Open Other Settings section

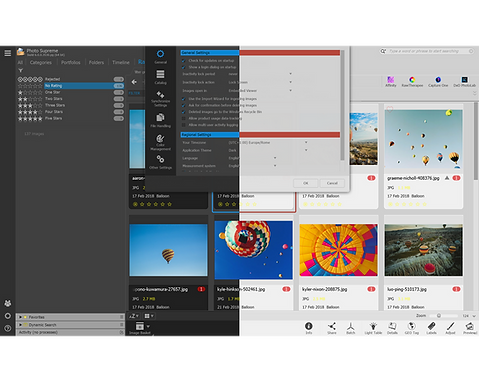pos(160,162)
